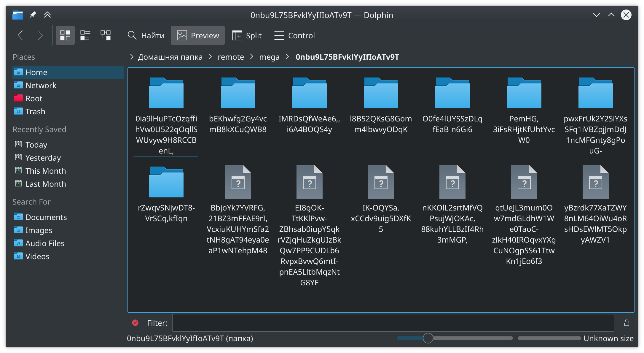Viewport: 644px width, 353px height.
Task: Click the Control menu icon
Action: point(278,35)
